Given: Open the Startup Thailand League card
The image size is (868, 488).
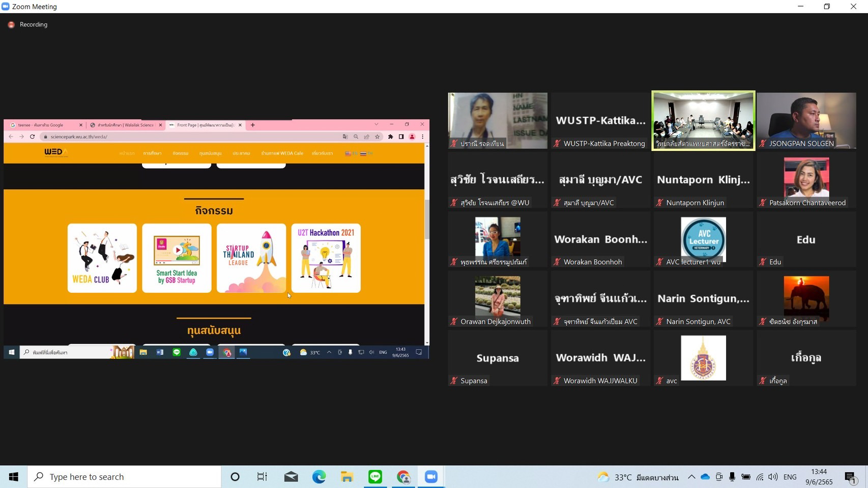Looking at the screenshot, I should 251,258.
